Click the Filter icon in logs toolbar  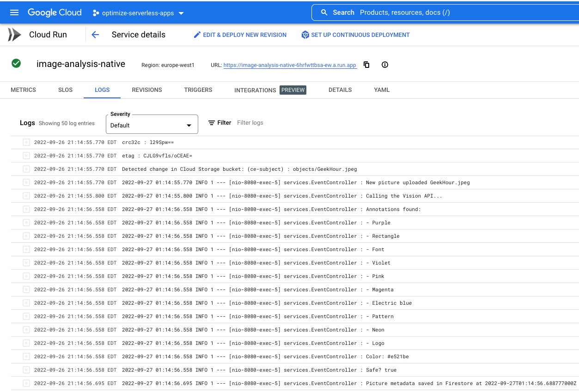pyautogui.click(x=212, y=123)
